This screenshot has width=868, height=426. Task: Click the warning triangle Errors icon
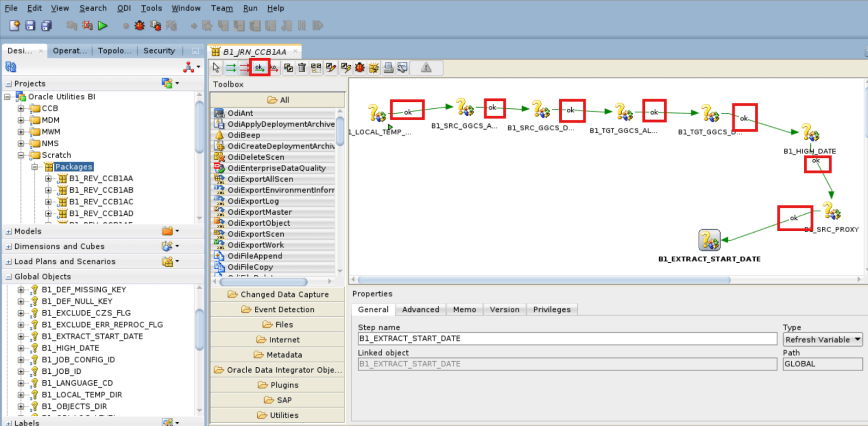click(426, 68)
